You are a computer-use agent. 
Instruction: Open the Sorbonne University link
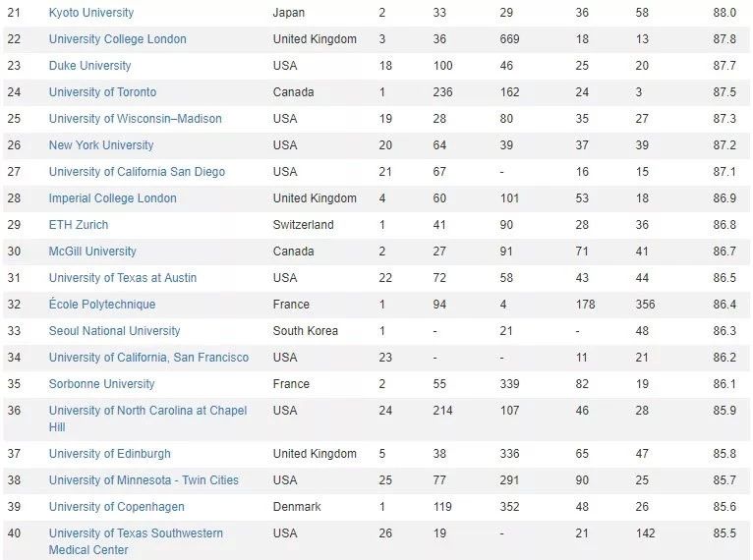[x=102, y=384]
